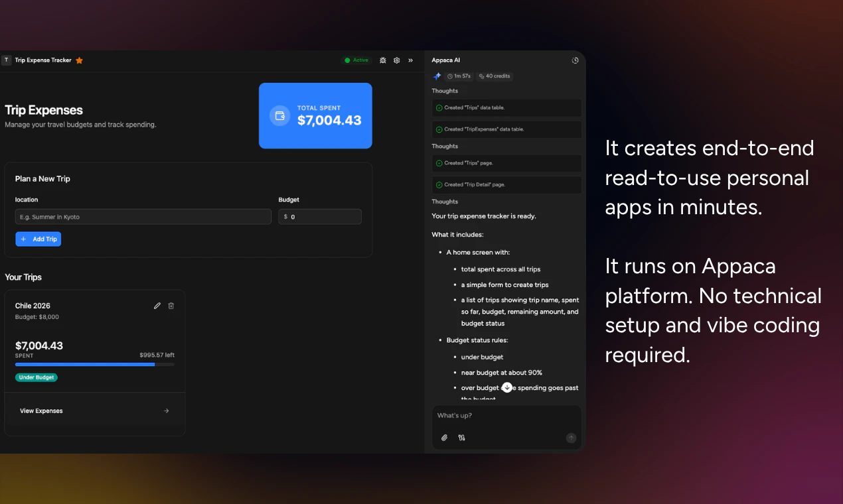Expand the 'Created Trips data table' thought entry
Screen dimensions: 843x504
pyautogui.click(x=506, y=107)
